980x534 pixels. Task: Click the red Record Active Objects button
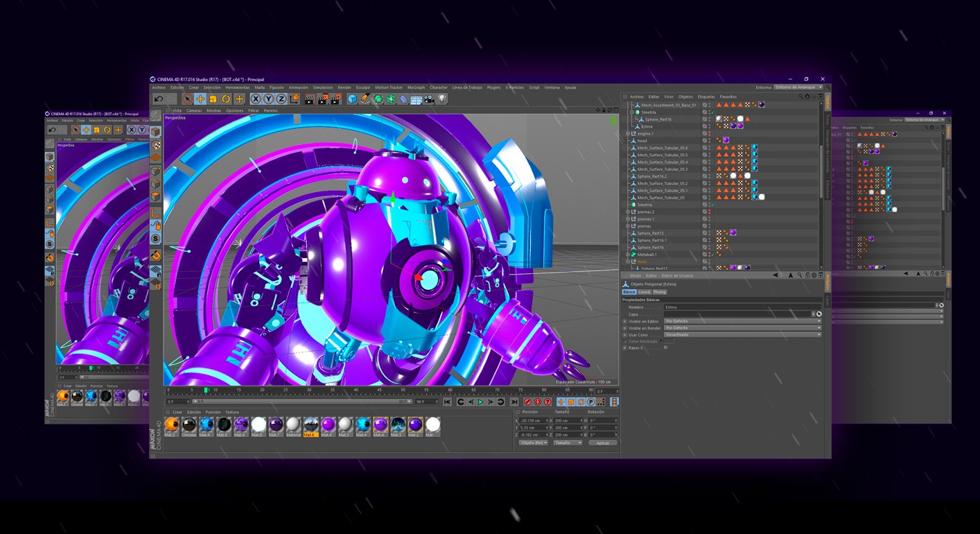pos(528,402)
